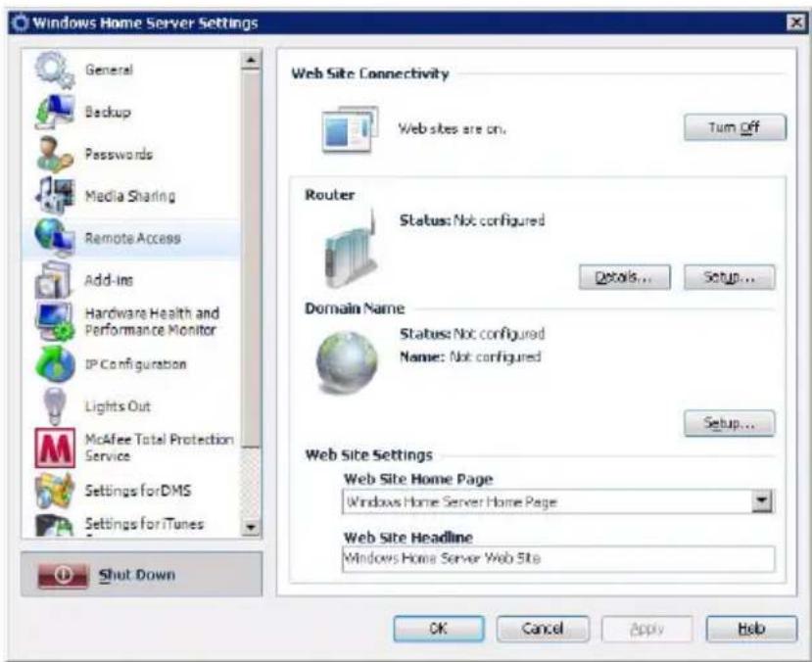Click the sidebar scrollbar thumb
The width and height of the screenshot is (812, 662).
251,259
